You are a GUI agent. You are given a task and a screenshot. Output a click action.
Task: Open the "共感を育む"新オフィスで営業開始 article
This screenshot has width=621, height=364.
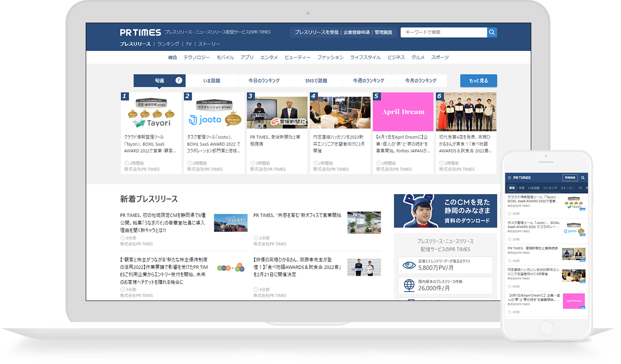click(297, 215)
